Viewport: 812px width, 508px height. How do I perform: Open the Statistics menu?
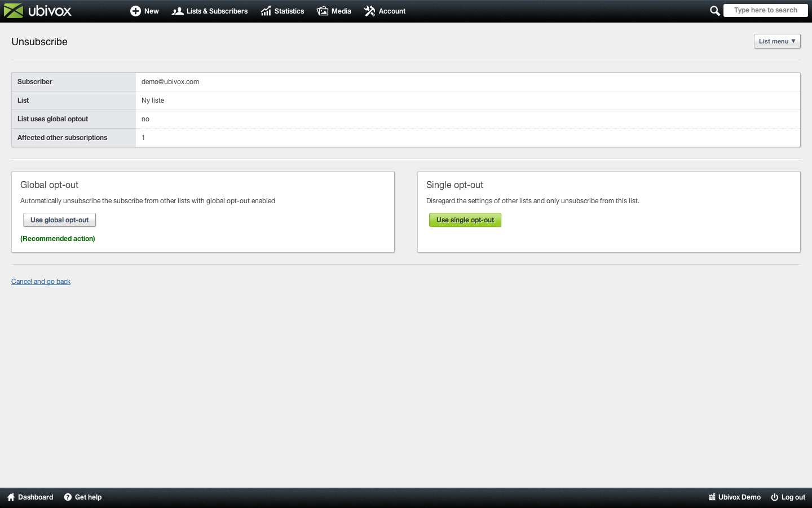[x=283, y=11]
